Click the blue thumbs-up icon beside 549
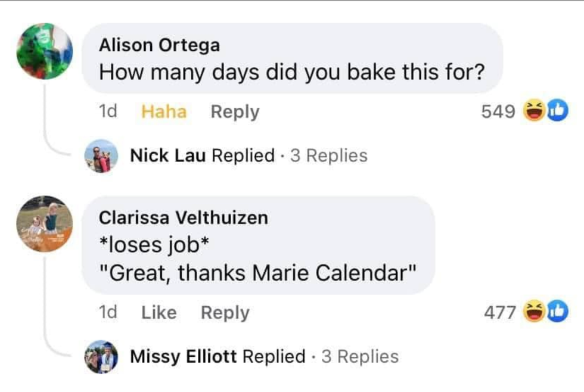 pos(558,111)
